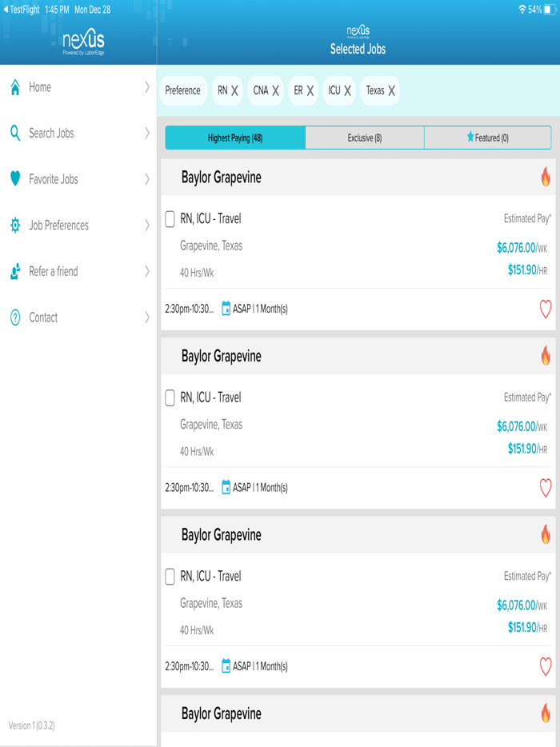Remove the CNA filter tag
Screen dimensions: 560x747
tap(275, 91)
